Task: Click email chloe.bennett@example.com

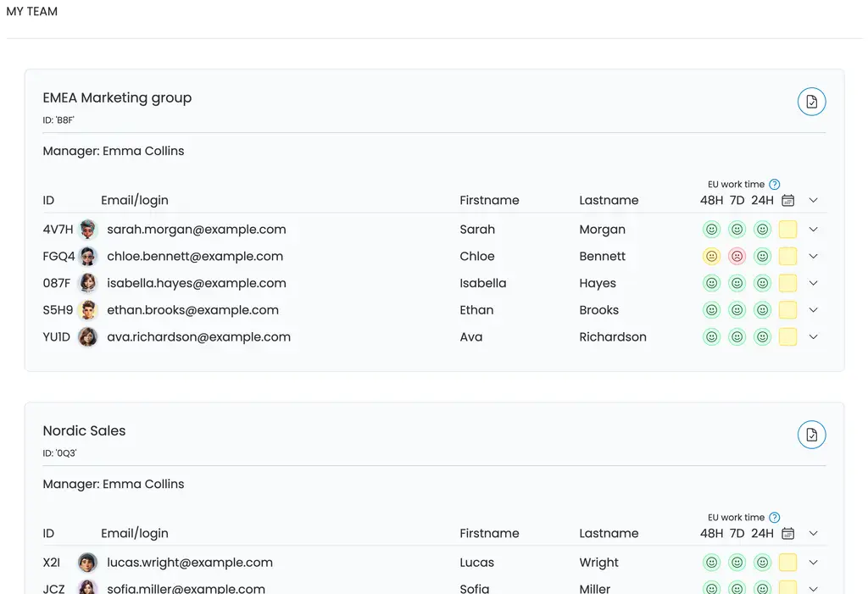Action: 195,256
